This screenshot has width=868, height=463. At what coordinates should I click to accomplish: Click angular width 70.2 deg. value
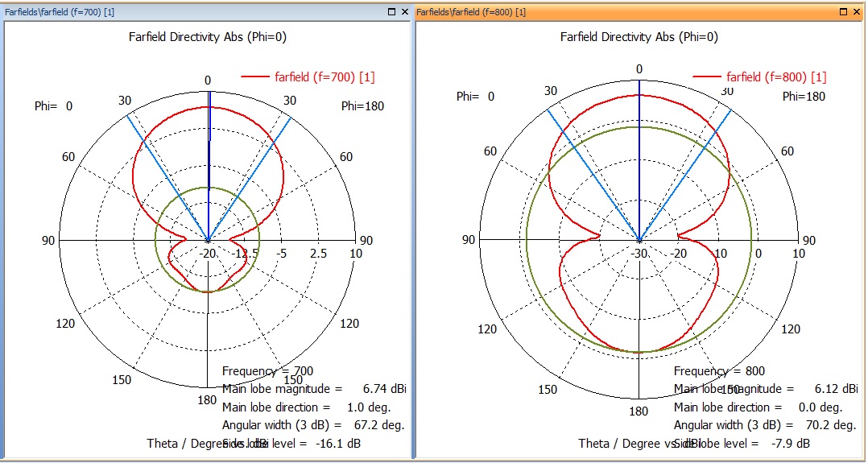[831, 425]
